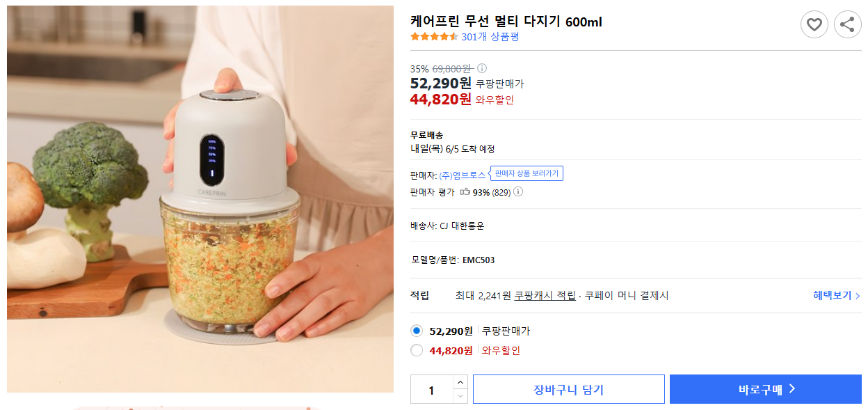Increase quantity using the up arrow
The image size is (868, 410).
pos(460,383)
